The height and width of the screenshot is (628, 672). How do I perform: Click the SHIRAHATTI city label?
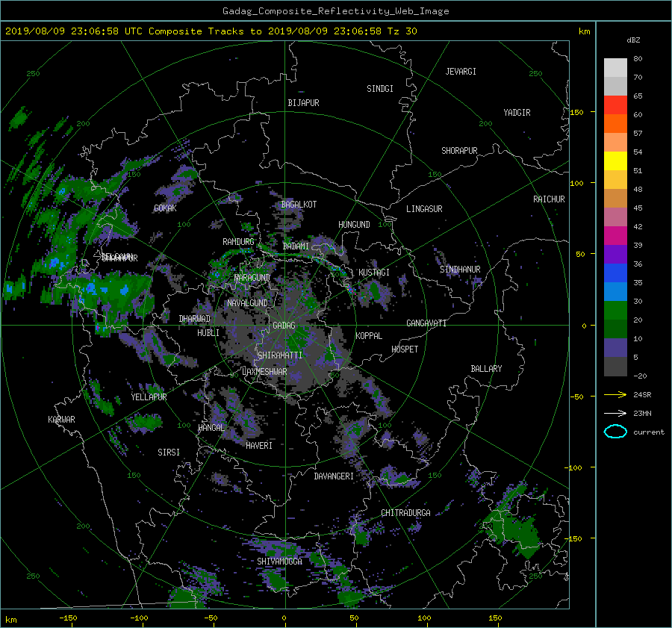(x=280, y=355)
